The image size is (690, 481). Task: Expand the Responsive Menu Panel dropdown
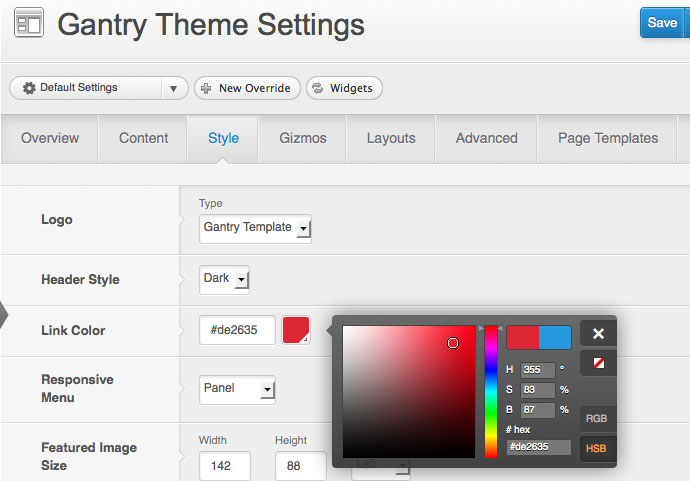pyautogui.click(x=237, y=389)
